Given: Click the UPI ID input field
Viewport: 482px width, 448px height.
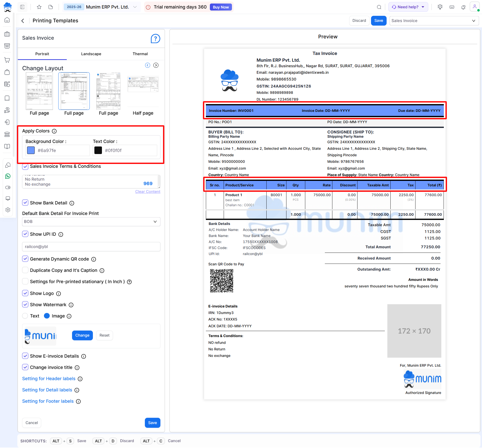Looking at the screenshot, I should point(91,247).
